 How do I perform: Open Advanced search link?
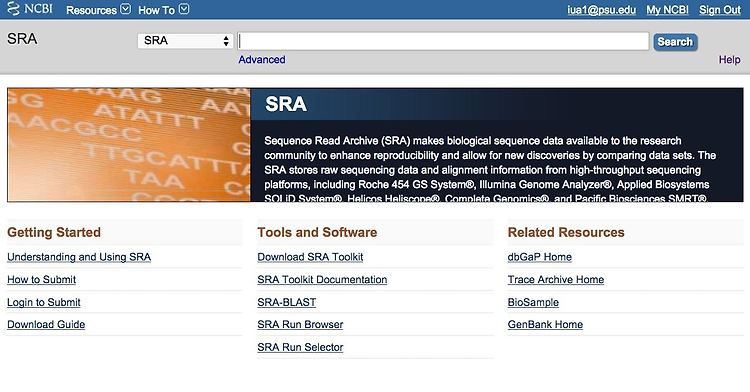click(x=262, y=60)
